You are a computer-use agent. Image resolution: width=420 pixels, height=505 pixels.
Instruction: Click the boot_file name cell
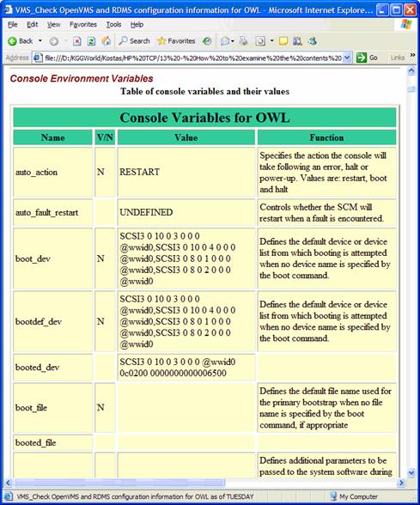click(53, 408)
